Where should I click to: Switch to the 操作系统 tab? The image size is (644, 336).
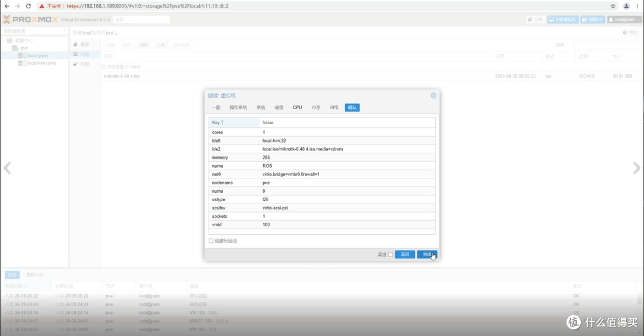click(x=238, y=107)
